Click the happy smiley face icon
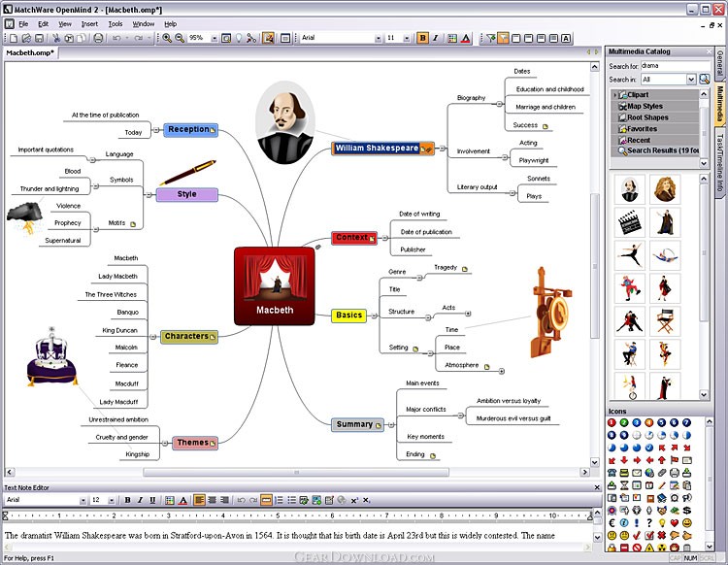Image resolution: width=728 pixels, height=565 pixels. 686,522
